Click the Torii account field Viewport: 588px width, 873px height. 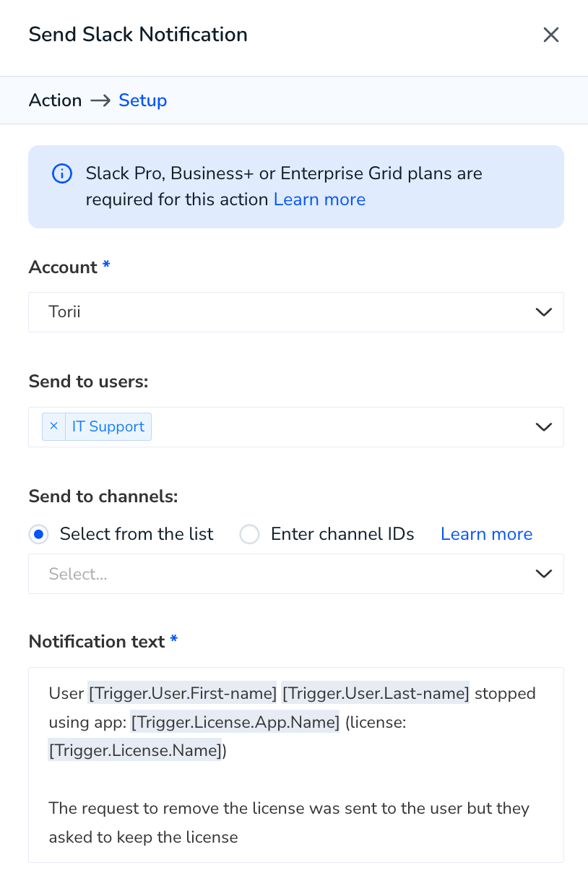pos(296,312)
